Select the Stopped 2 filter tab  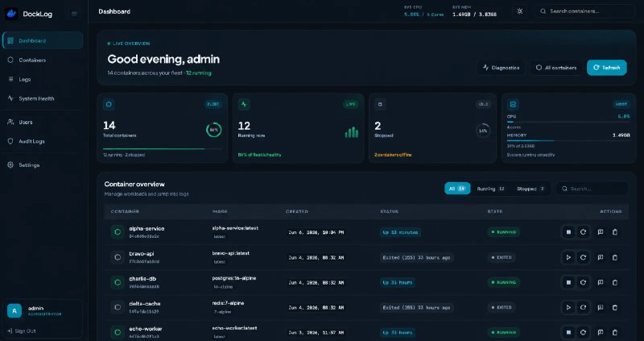coord(530,189)
